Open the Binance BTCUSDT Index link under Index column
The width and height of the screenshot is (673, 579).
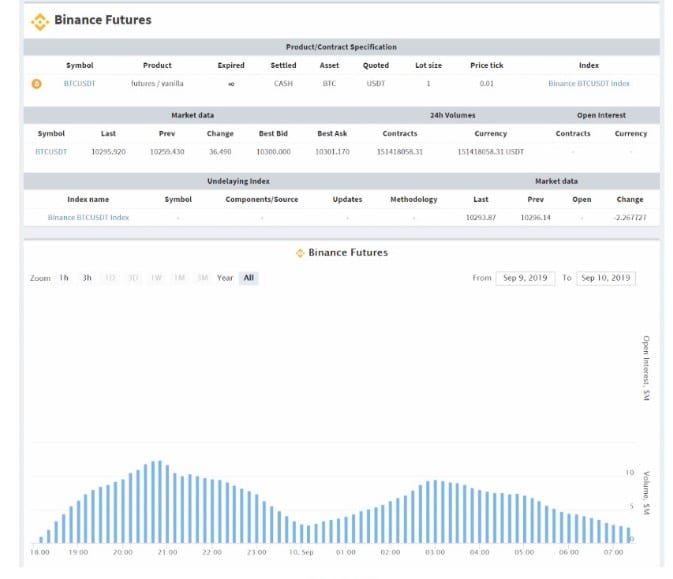coord(588,84)
